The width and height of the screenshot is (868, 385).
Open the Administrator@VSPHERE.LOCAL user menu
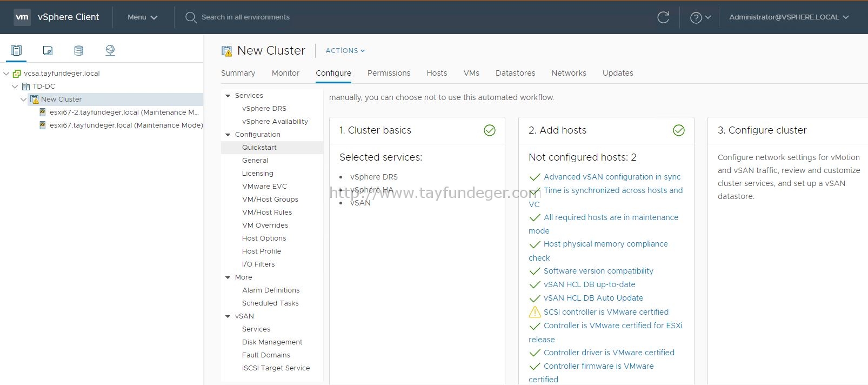tap(789, 17)
